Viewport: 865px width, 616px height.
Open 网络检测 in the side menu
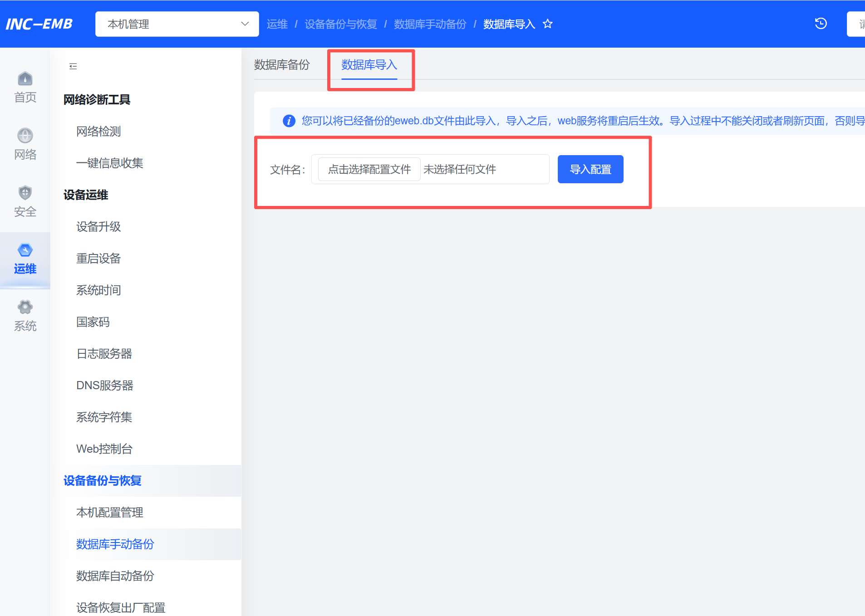[x=98, y=132]
